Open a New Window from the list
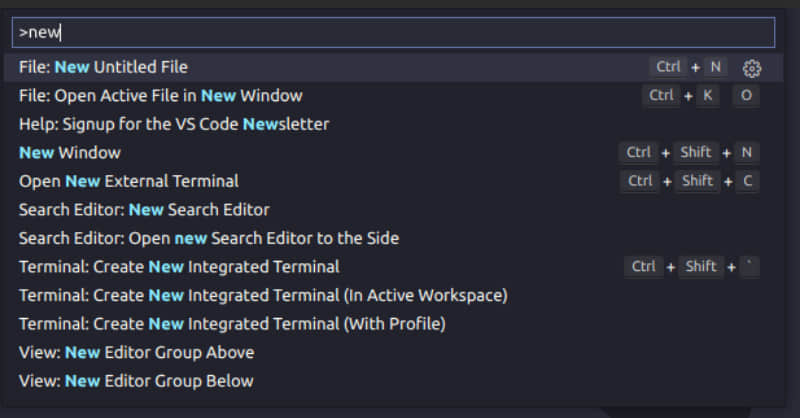This screenshot has width=800, height=418. click(70, 153)
